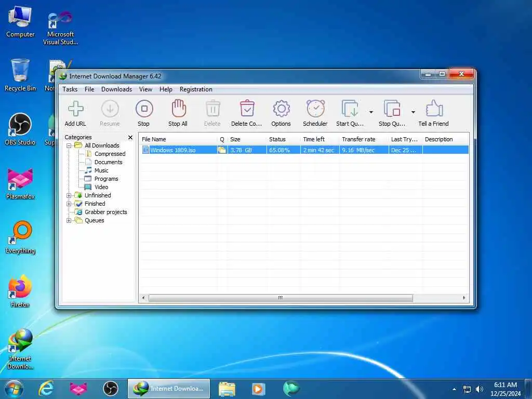Close the Categories panel with X

tap(130, 137)
